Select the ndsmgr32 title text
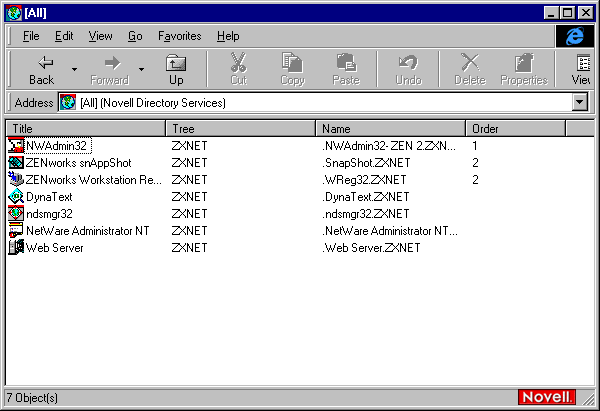This screenshot has height=411, width=600. coord(49,214)
